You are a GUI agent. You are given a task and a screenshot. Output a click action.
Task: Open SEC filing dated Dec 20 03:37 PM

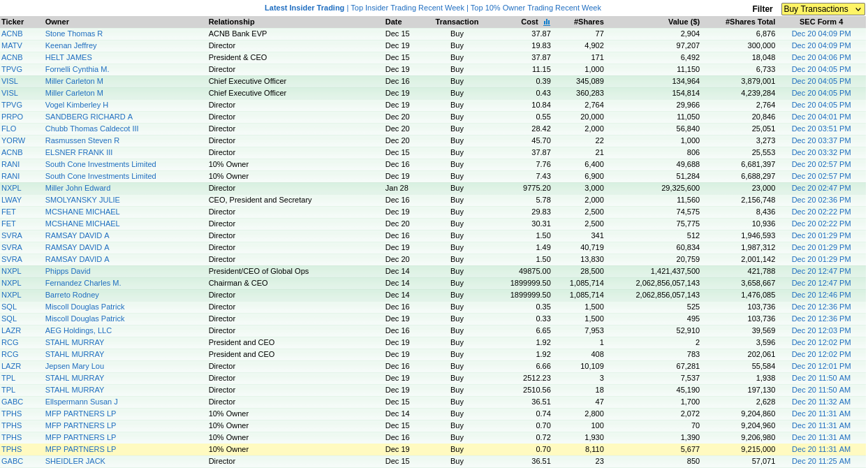click(821, 140)
